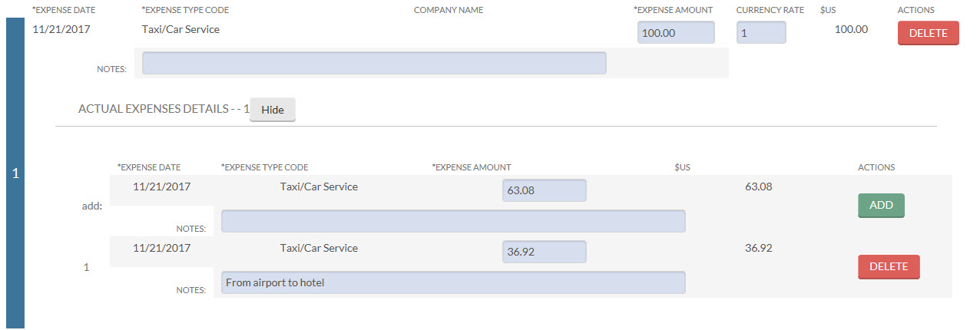Select the 63.08 $US value
Screen dimensions: 980x330
[759, 186]
